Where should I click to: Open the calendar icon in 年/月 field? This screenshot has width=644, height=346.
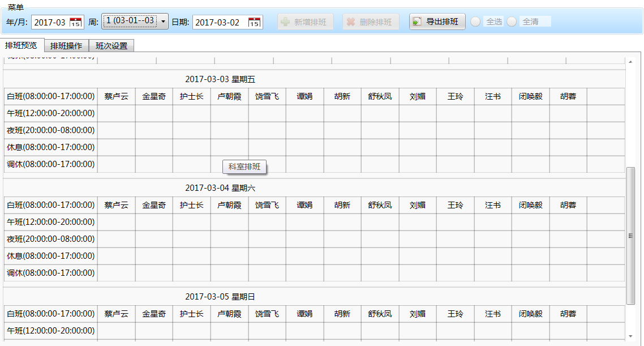point(76,23)
